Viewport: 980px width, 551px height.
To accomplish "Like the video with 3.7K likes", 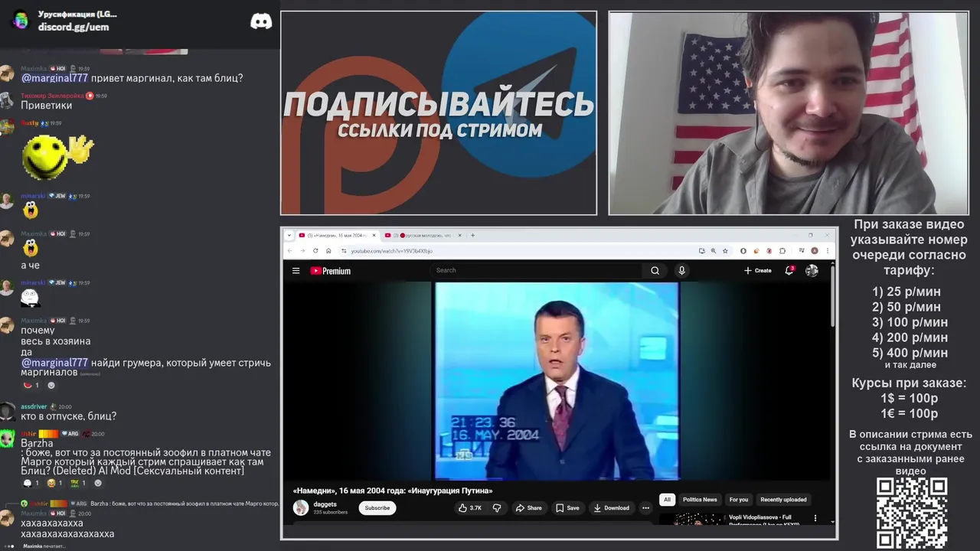I will pyautogui.click(x=470, y=507).
